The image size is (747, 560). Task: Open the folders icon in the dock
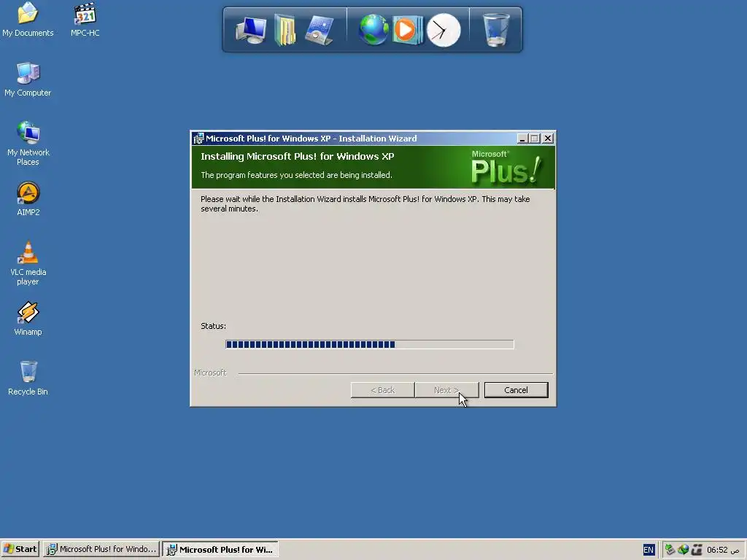[285, 30]
